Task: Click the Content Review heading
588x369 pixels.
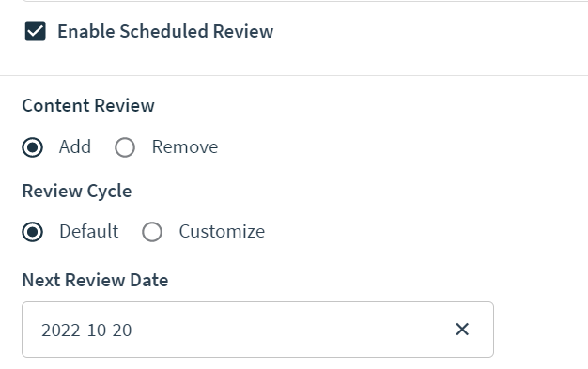Action: [88, 105]
